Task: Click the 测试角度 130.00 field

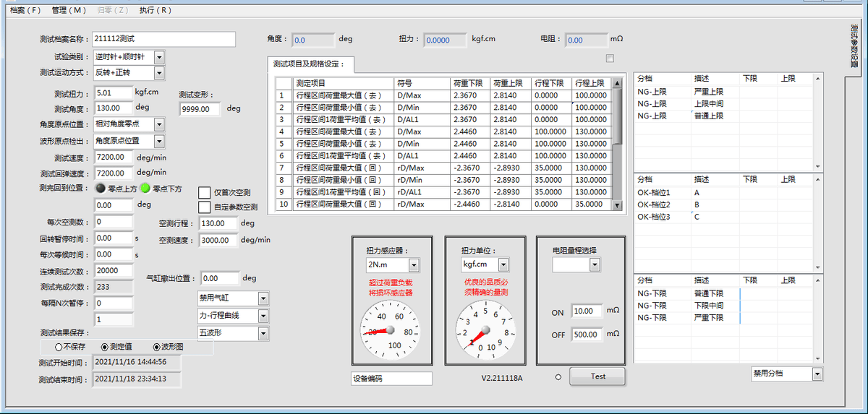Action: tap(113, 107)
